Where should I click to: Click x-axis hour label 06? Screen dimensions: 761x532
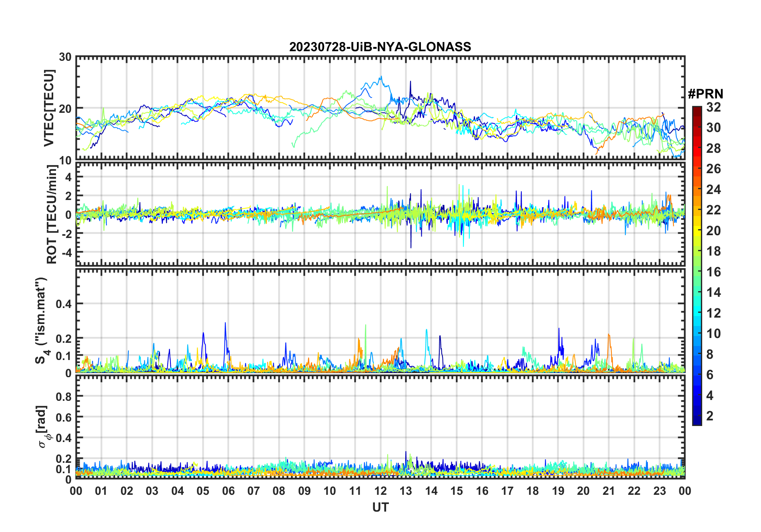click(228, 491)
